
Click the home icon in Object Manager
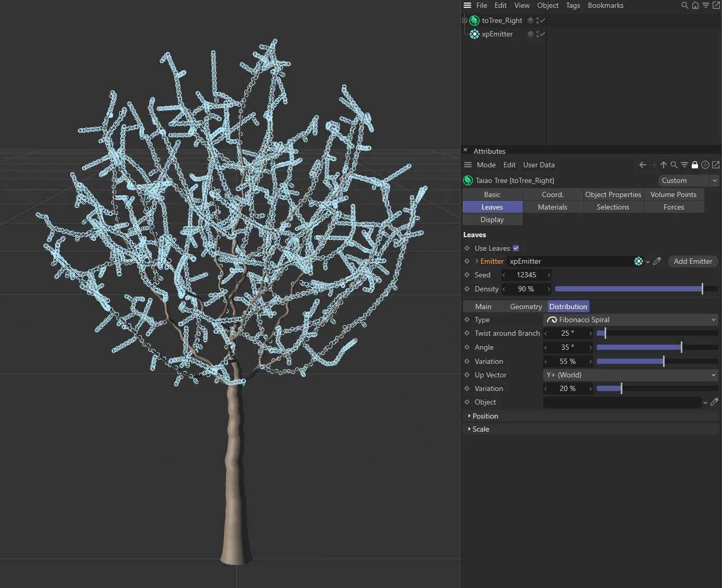pyautogui.click(x=695, y=5)
